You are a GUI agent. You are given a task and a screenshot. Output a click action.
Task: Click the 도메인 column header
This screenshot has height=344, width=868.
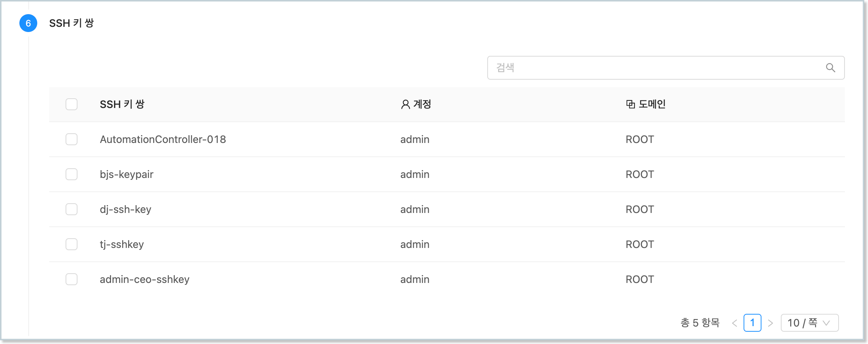(x=652, y=104)
